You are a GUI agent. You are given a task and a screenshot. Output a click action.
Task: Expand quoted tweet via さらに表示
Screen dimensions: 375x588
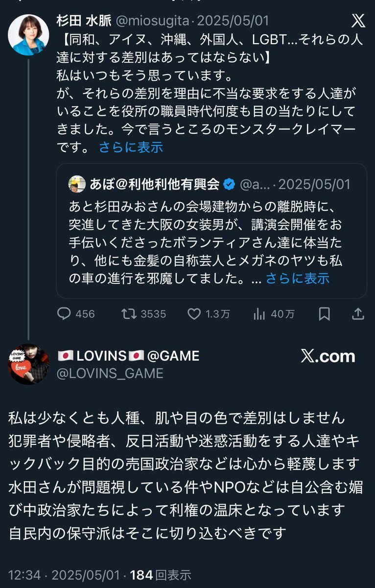(298, 278)
